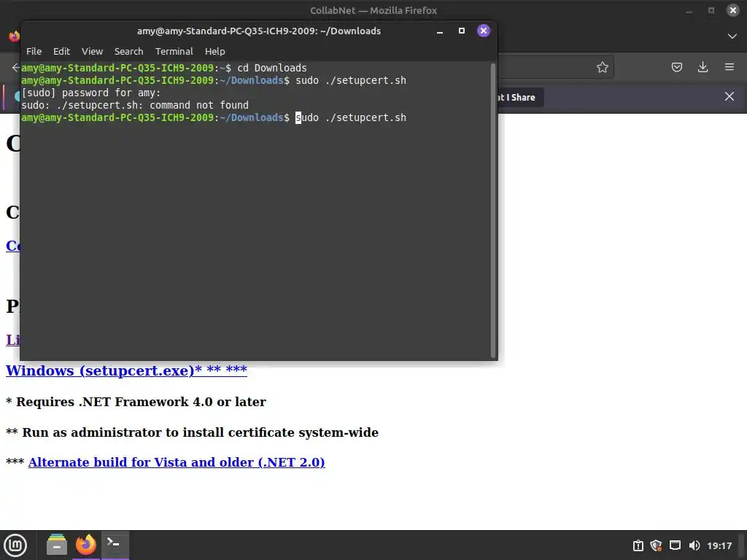Open the Edit menu in terminal
747x560 pixels.
(61, 52)
